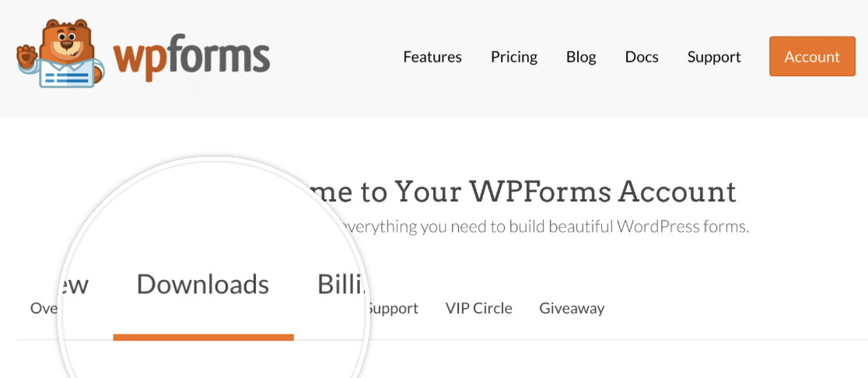Switch to the magnified Billing tab
Viewport: 868px width, 378px height.
pos(341,285)
